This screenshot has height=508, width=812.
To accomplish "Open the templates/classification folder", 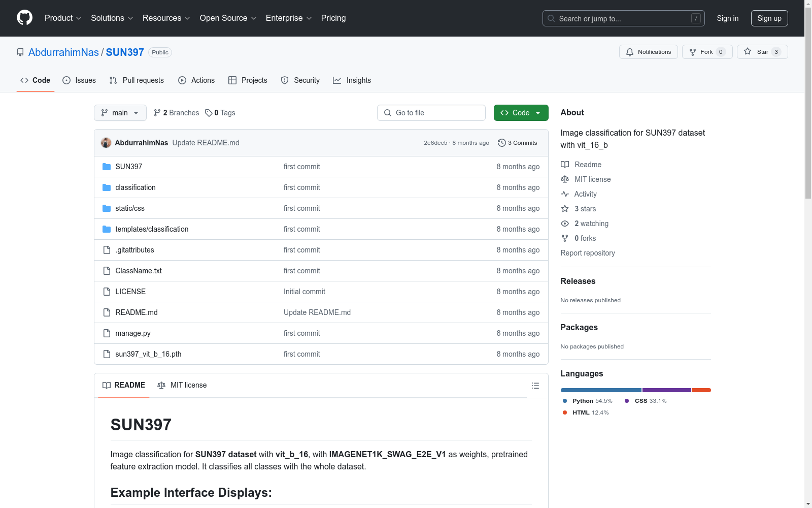I will (x=152, y=229).
